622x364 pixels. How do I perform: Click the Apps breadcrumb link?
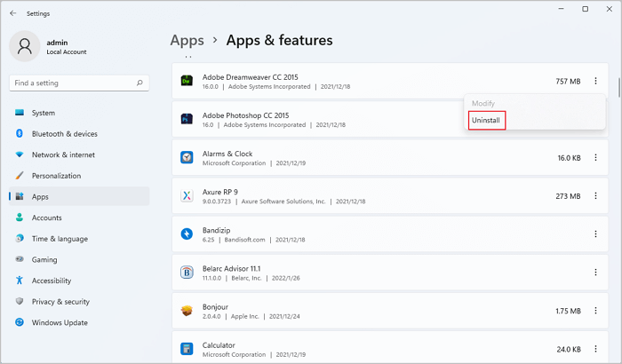[x=187, y=40]
